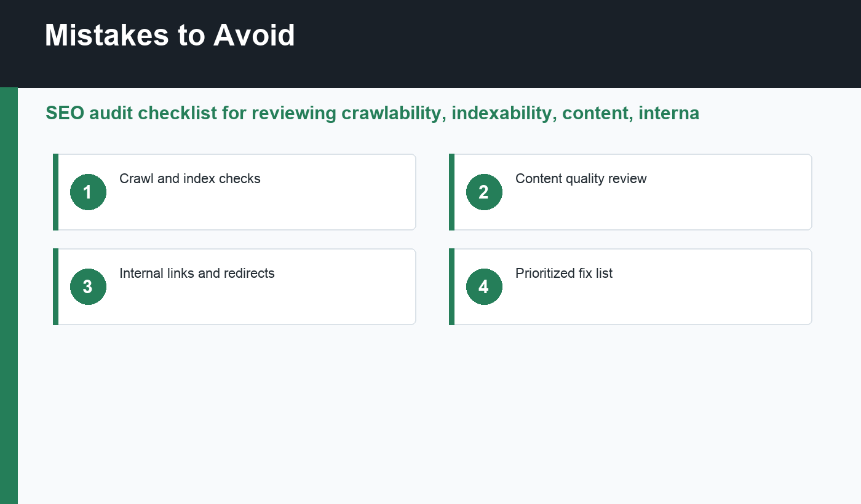The height and width of the screenshot is (504, 861).
Task: Click the number 4 circle badge
Action: coord(484,286)
